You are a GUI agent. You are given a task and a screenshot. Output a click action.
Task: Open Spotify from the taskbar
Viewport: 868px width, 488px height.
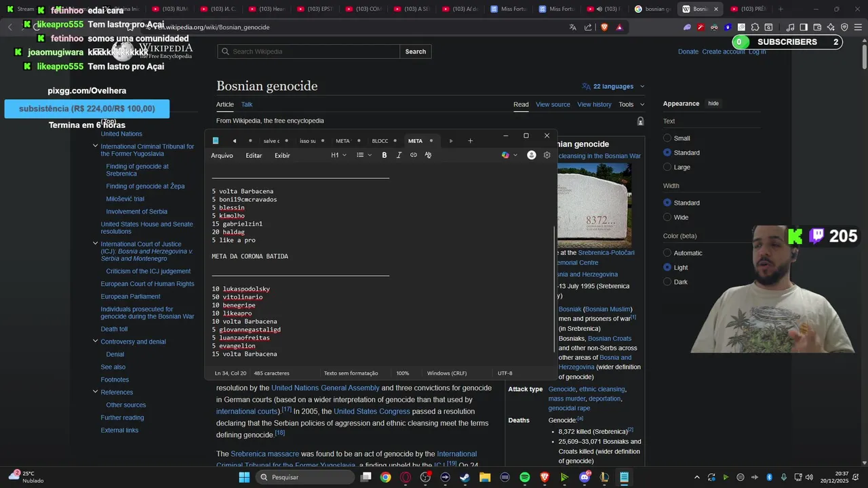[x=525, y=477]
